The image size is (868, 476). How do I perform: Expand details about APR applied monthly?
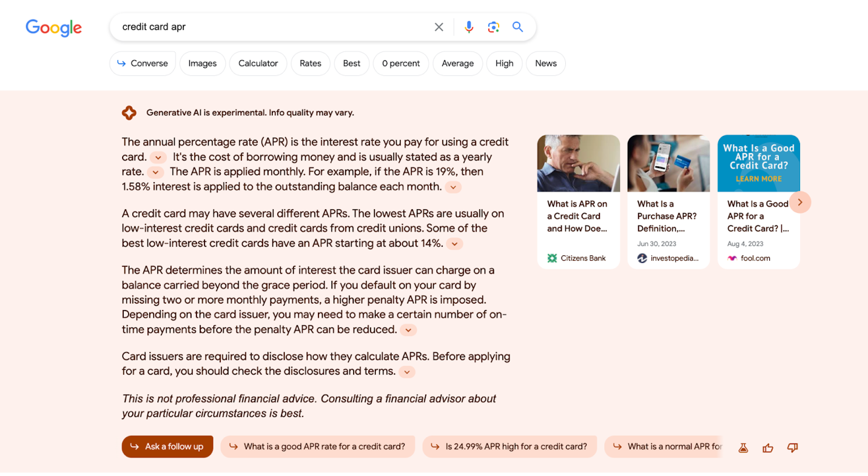(x=453, y=187)
